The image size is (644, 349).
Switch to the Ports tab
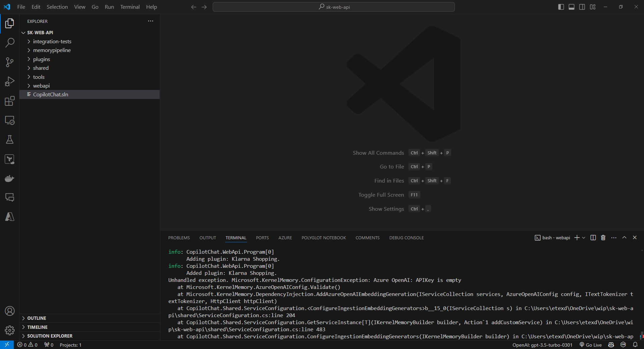(262, 238)
